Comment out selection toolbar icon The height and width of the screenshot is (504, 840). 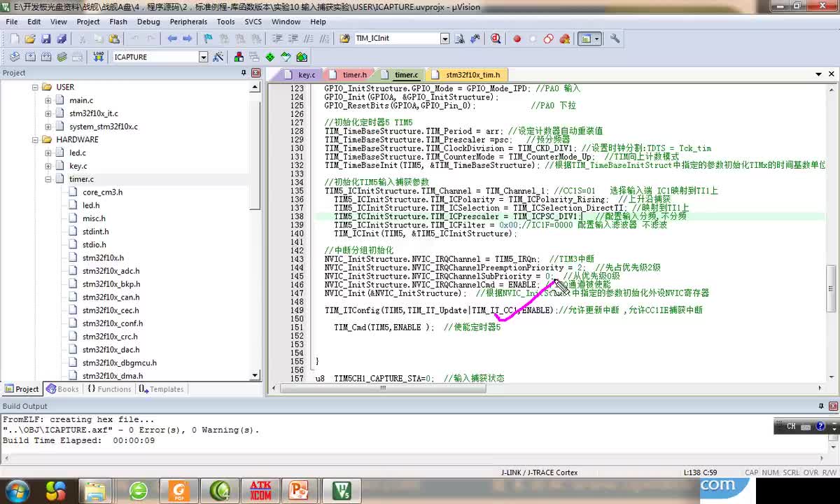pos(309,38)
